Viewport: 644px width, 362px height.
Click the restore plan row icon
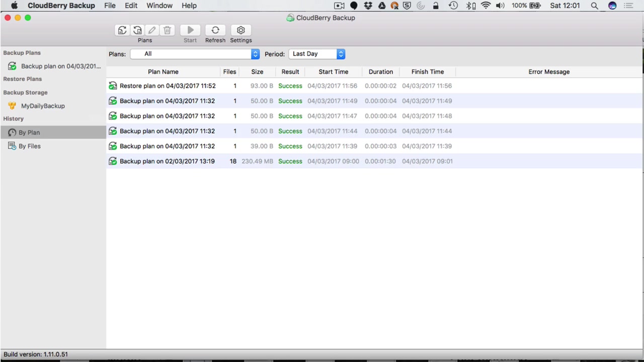point(113,86)
